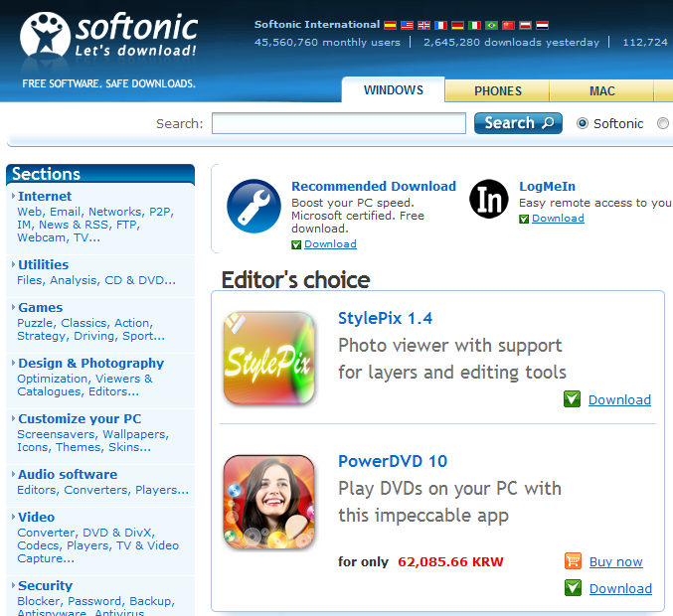Open the StylePix 1.4 title link
Image resolution: width=673 pixels, height=616 pixels.
tap(386, 318)
